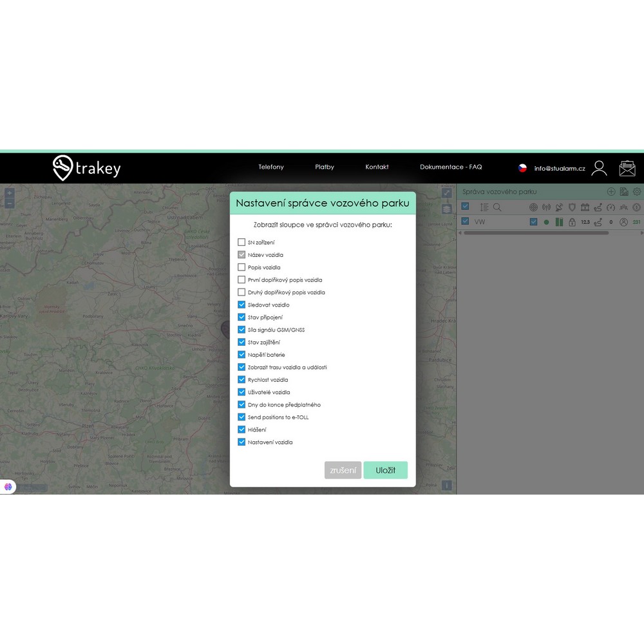
Task: Check the Popis vozidla option
Action: pyautogui.click(x=241, y=267)
